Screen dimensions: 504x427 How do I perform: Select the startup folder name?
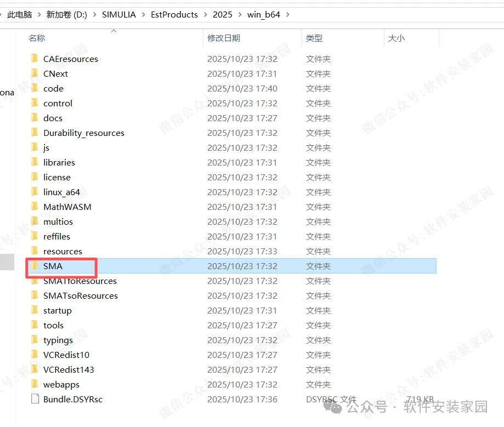(58, 311)
